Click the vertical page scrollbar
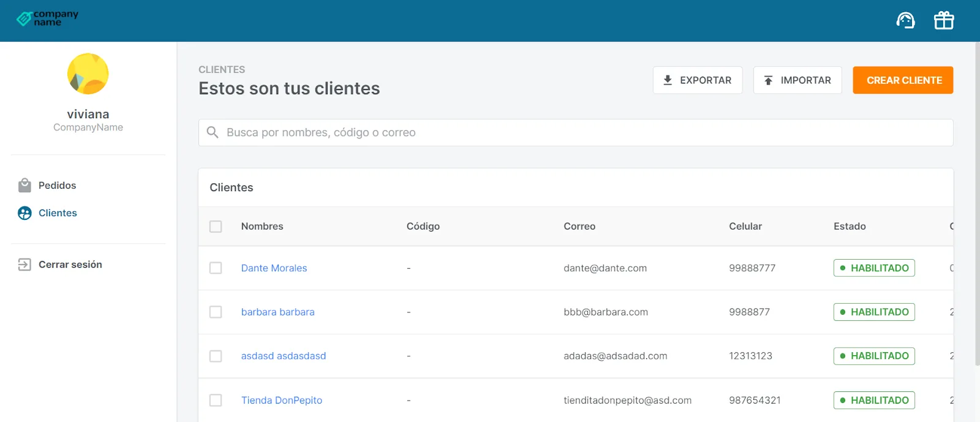This screenshot has width=980, height=422. (x=977, y=204)
